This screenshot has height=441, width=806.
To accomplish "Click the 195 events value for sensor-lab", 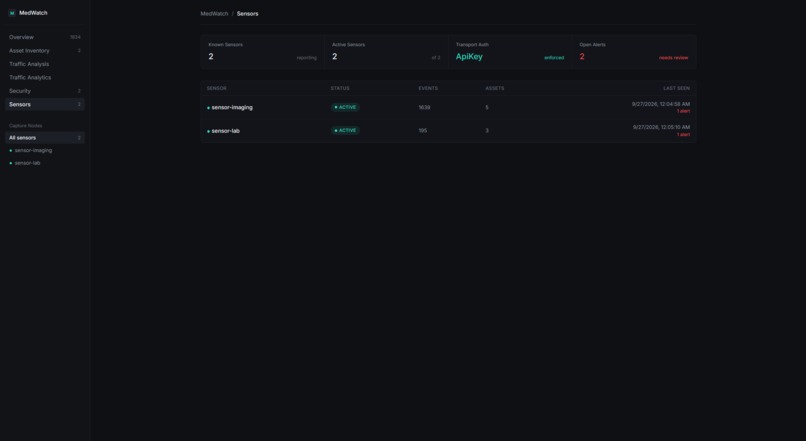I will (x=423, y=131).
